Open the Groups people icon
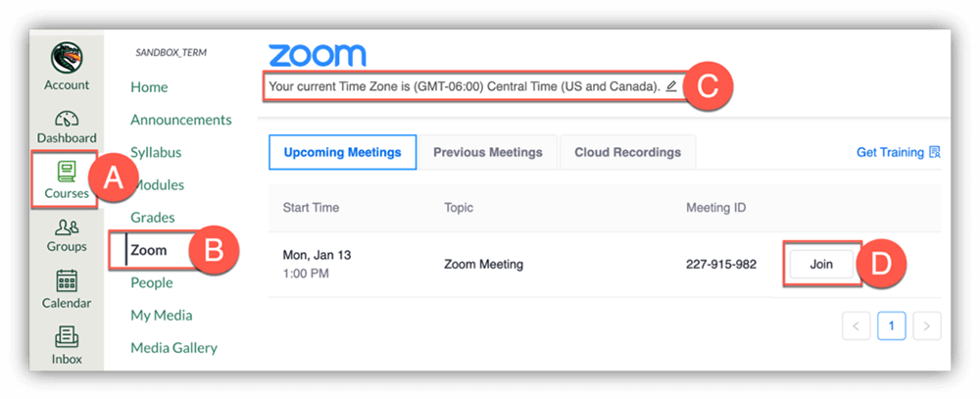The height and width of the screenshot is (399, 980). click(67, 227)
